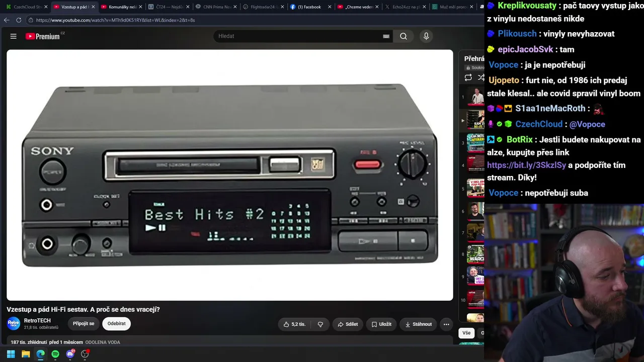The width and height of the screenshot is (644, 362).
Task: Reload the page
Action: tap(19, 20)
